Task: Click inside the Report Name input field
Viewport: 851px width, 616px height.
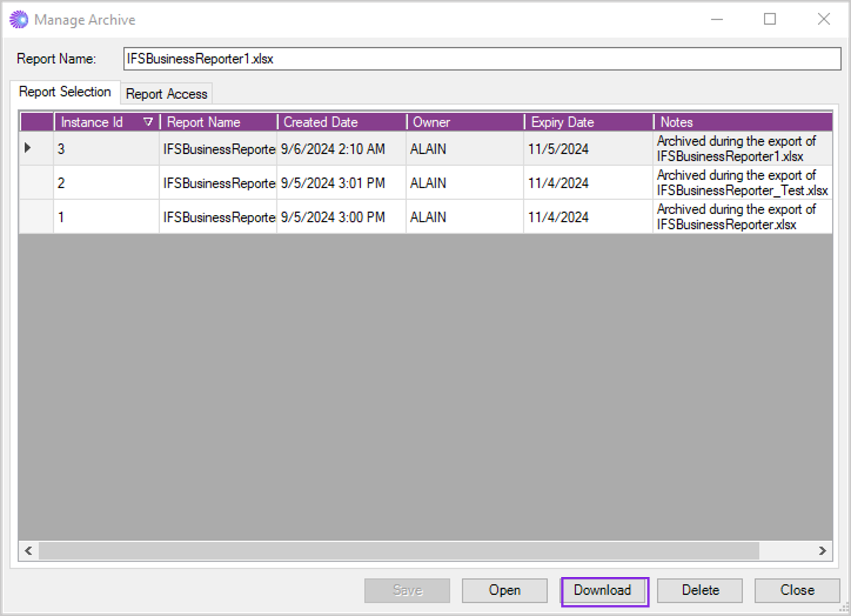Action: click(383, 59)
